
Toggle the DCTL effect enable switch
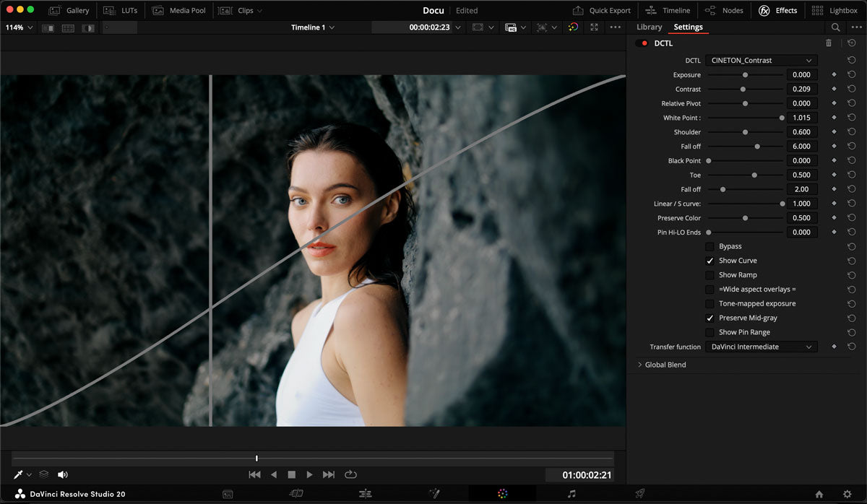pyautogui.click(x=641, y=43)
